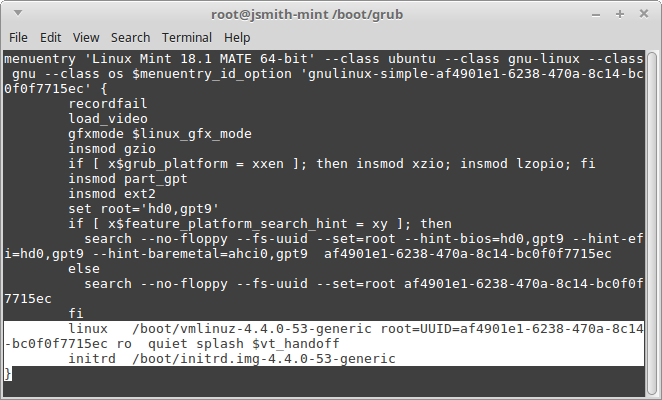
Task: Click the 'load_video' text
Action: [108, 119]
